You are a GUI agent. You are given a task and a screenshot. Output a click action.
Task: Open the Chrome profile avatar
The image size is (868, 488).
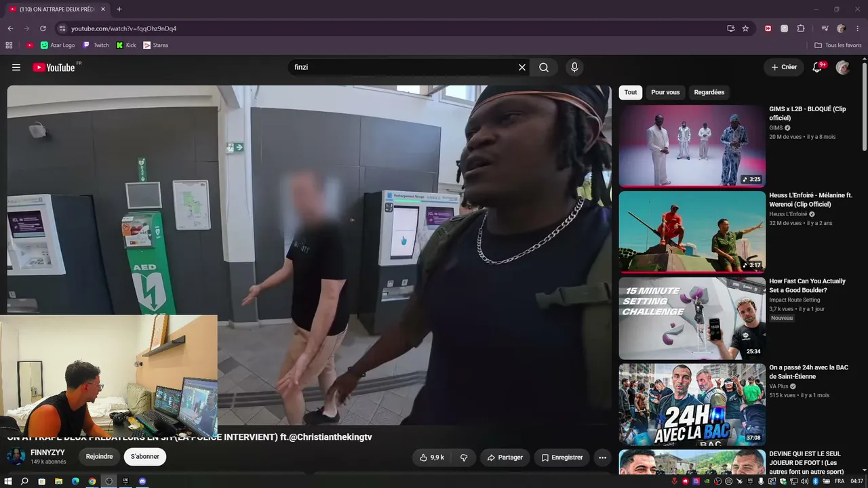[x=841, y=28]
